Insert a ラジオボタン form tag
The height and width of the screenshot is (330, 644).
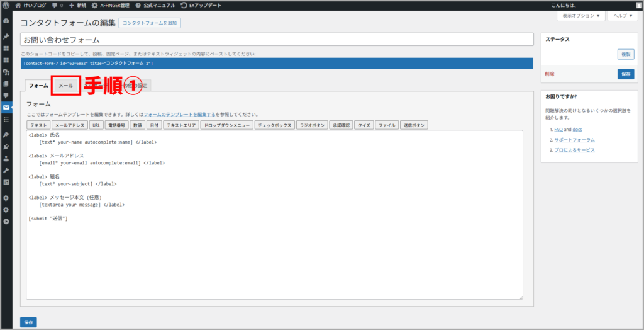click(x=312, y=125)
